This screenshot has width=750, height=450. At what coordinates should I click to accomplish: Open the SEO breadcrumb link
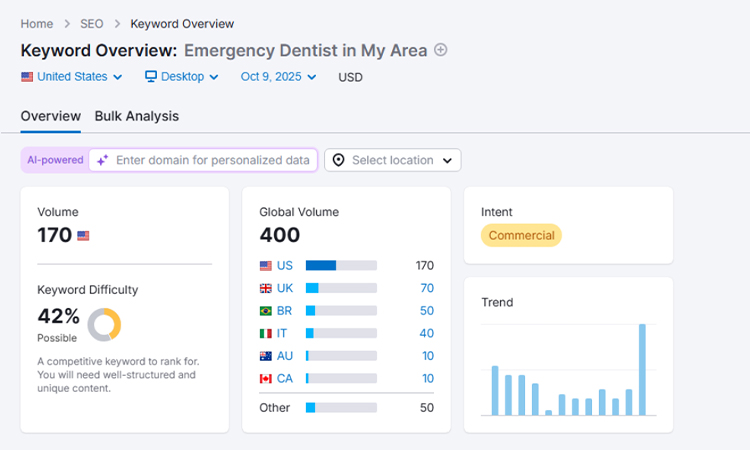click(x=92, y=23)
